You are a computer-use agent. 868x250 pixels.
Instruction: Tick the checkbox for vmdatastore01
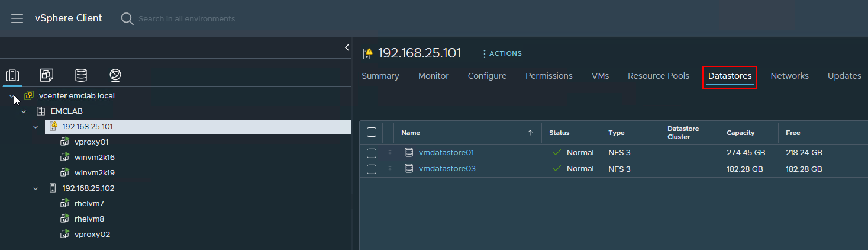[372, 153]
